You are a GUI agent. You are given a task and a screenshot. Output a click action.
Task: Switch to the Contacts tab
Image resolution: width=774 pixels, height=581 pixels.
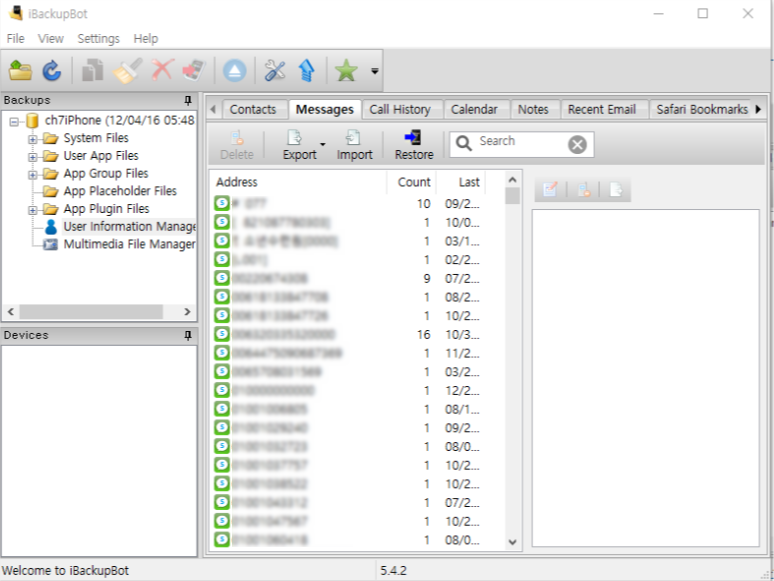pos(253,109)
